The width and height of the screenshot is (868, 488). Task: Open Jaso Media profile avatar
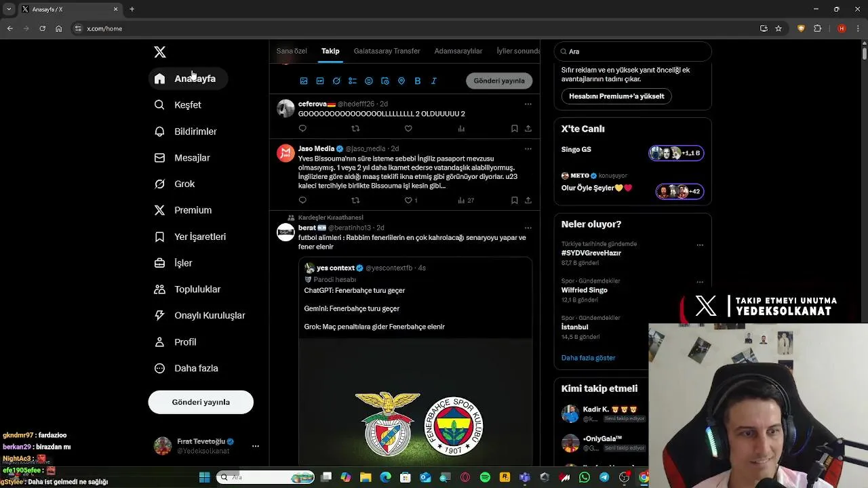pyautogui.click(x=285, y=153)
